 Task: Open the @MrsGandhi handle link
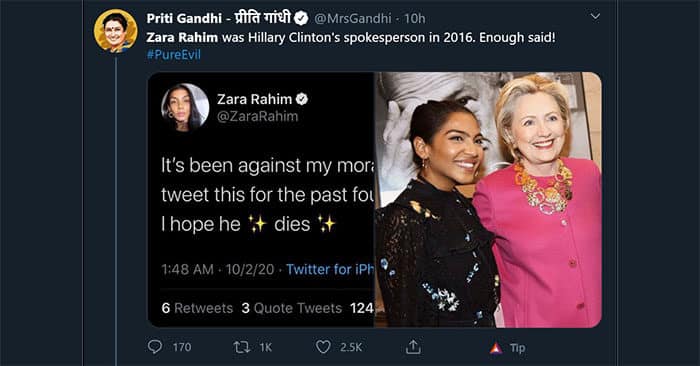pos(352,18)
